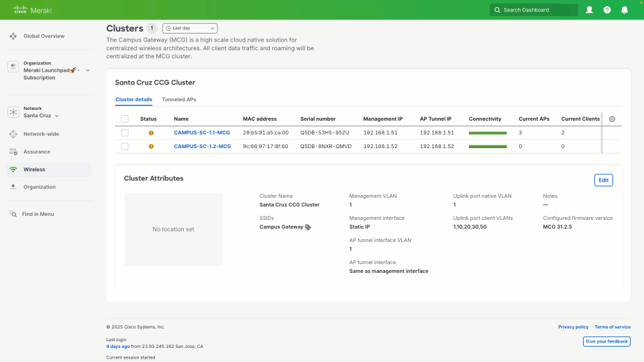Toggle the select-all checkbox in table header

[125, 119]
